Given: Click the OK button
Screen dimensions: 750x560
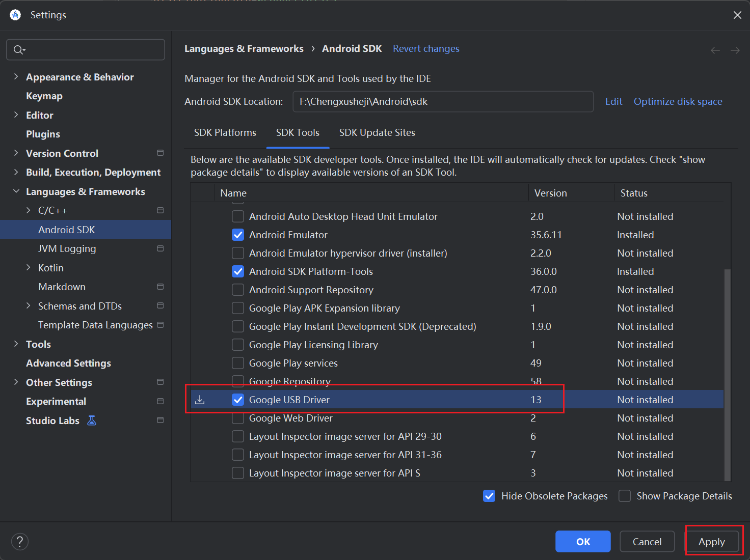Looking at the screenshot, I should pyautogui.click(x=583, y=541).
